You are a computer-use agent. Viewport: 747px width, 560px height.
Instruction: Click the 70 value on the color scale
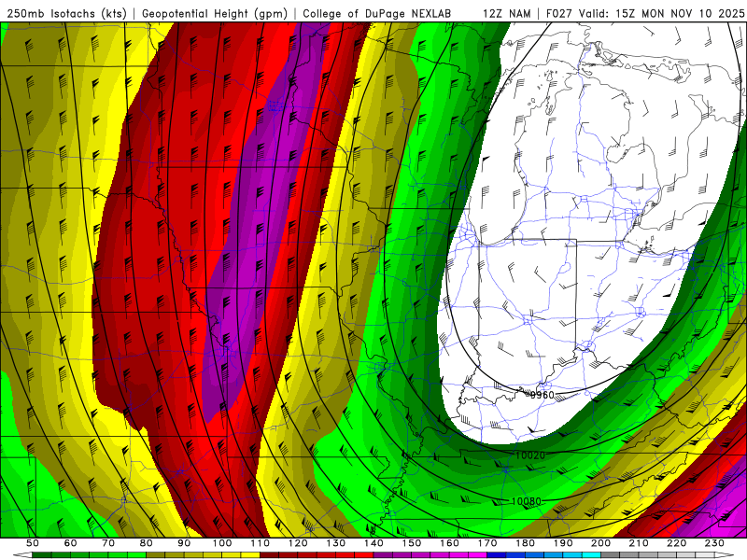(x=108, y=543)
